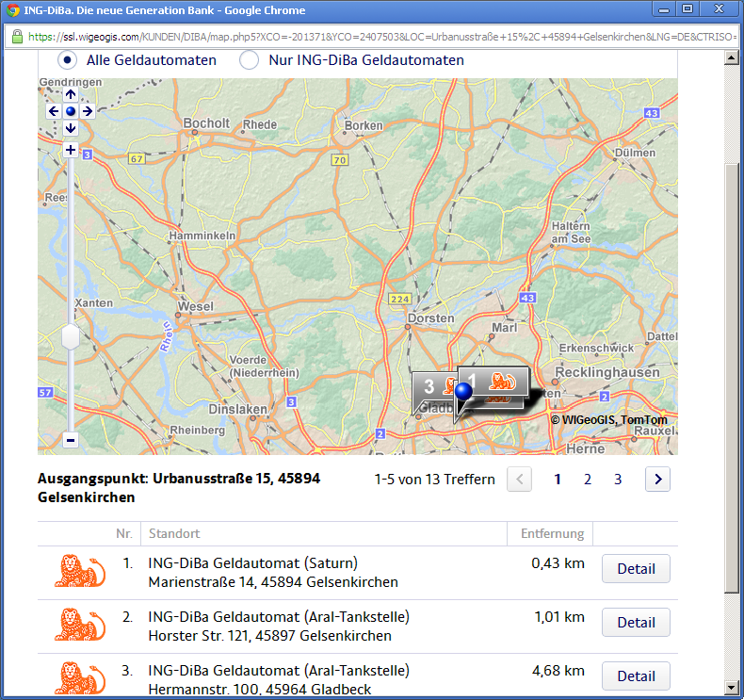Open Detail for Saturn Geldautomat
Screen dimensions: 744x700
click(x=636, y=568)
